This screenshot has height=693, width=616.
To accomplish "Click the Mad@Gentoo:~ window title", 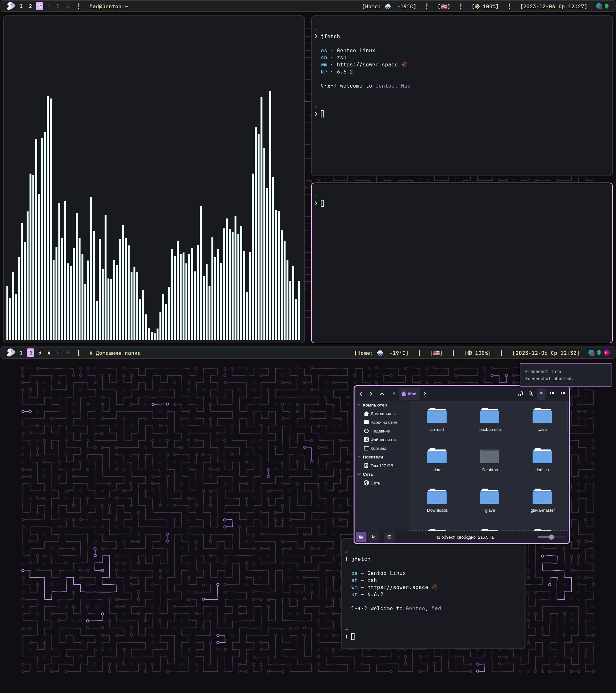I will tap(108, 6).
